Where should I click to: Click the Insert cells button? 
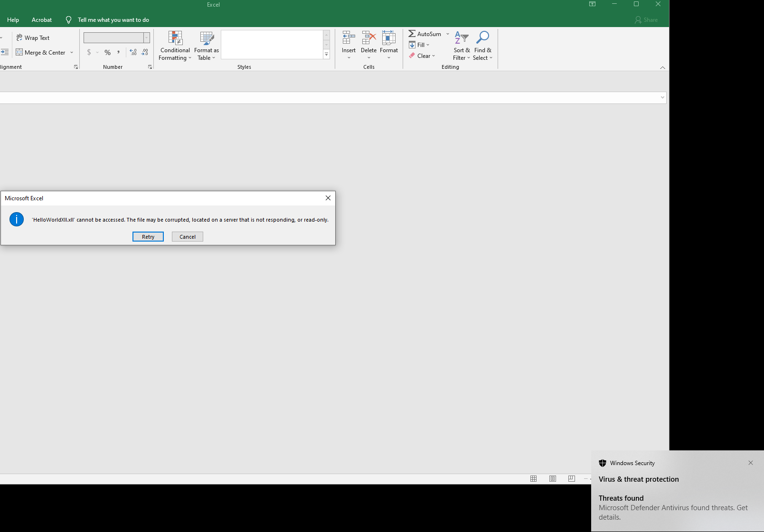(349, 46)
